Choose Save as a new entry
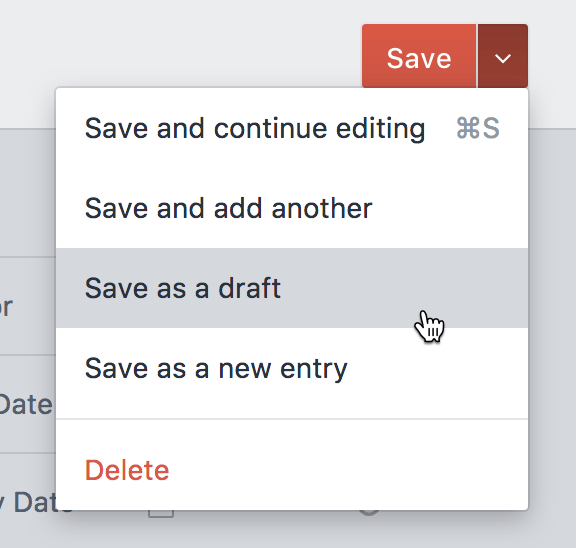 [x=292, y=368]
